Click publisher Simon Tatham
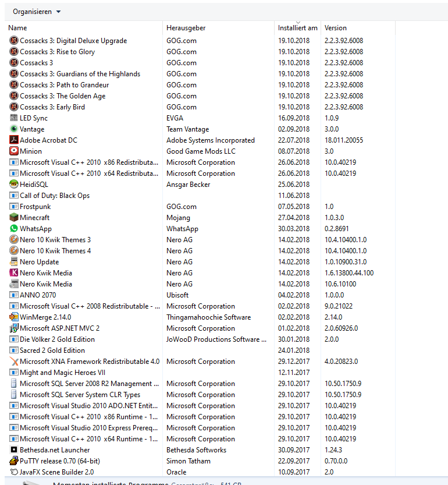 pos(189,461)
